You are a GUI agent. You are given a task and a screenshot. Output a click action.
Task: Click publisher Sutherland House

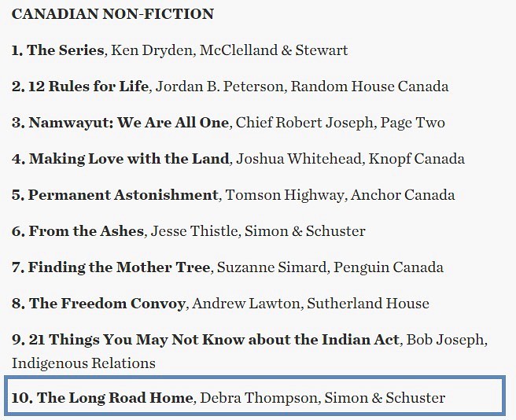pos(369,304)
